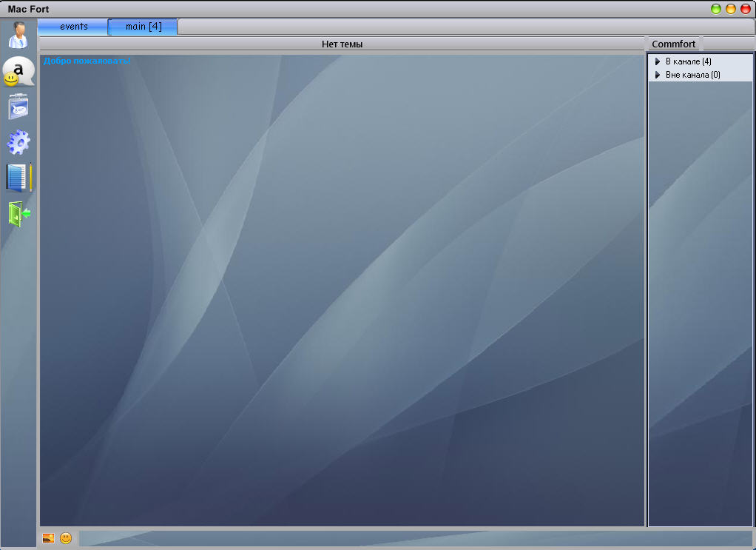Click the Добро пожаловать! welcome message
Screen dimensions: 756x550
pyautogui.click(x=87, y=61)
